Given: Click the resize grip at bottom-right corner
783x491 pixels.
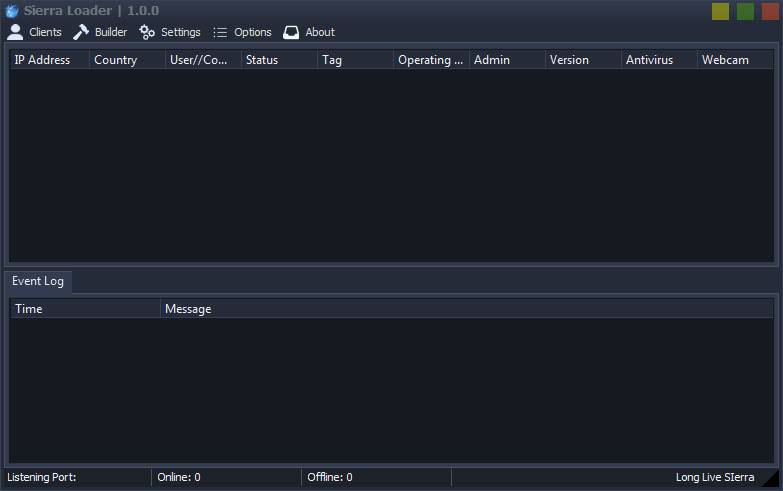Looking at the screenshot, I should 769,479.
